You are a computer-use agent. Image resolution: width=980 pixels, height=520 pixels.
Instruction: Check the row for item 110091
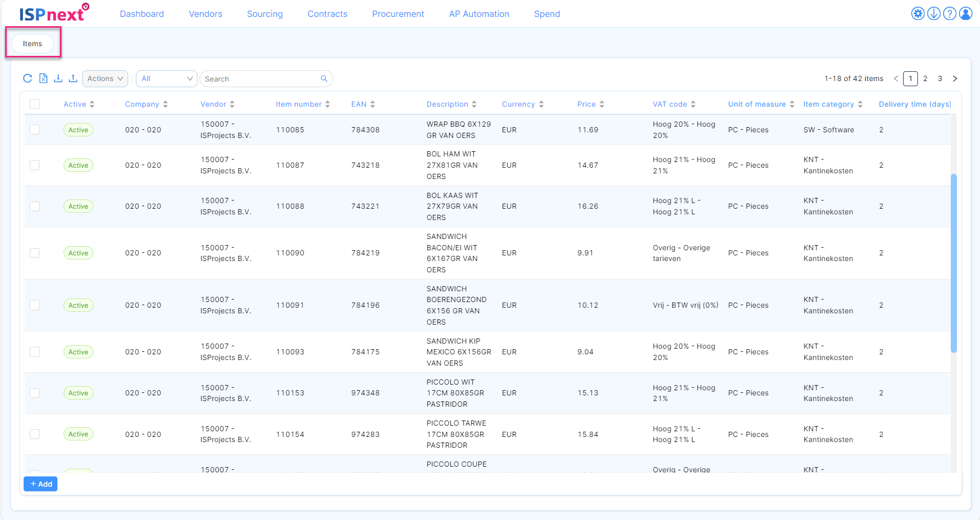point(35,305)
